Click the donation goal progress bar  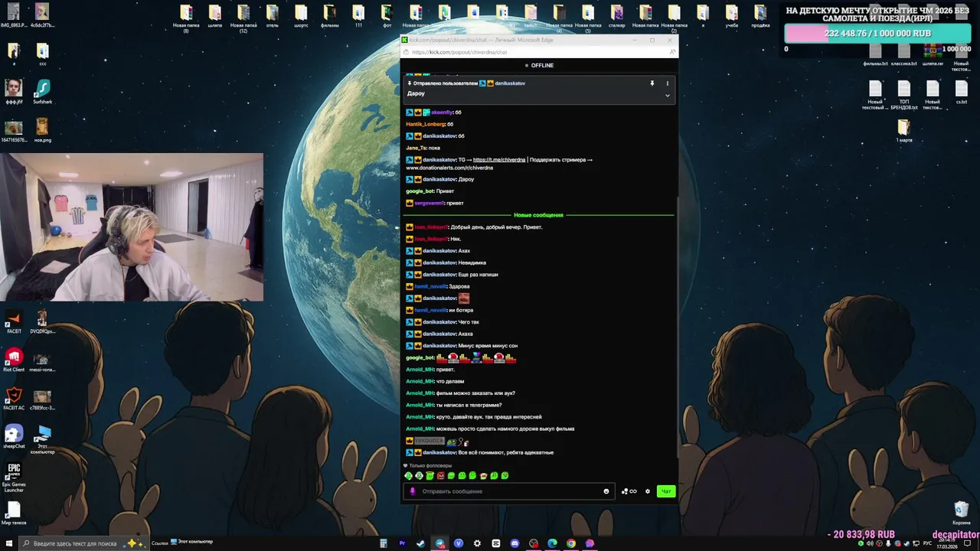(879, 34)
